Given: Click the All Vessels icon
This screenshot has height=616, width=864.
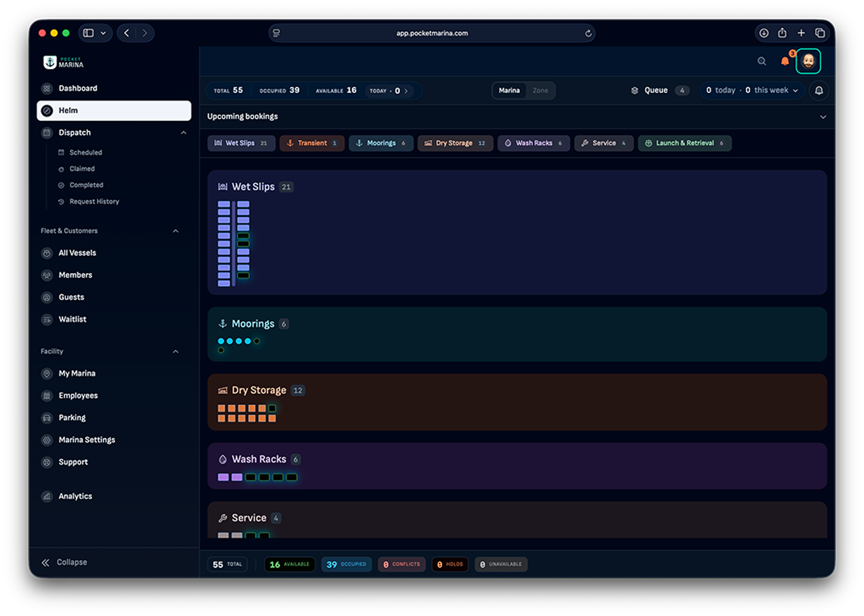Looking at the screenshot, I should point(47,253).
